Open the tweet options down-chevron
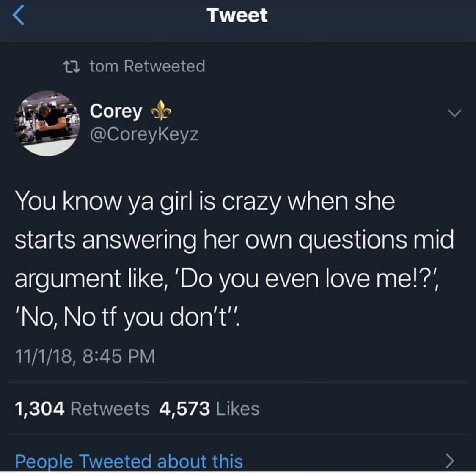This screenshot has height=476, width=476. [x=454, y=113]
